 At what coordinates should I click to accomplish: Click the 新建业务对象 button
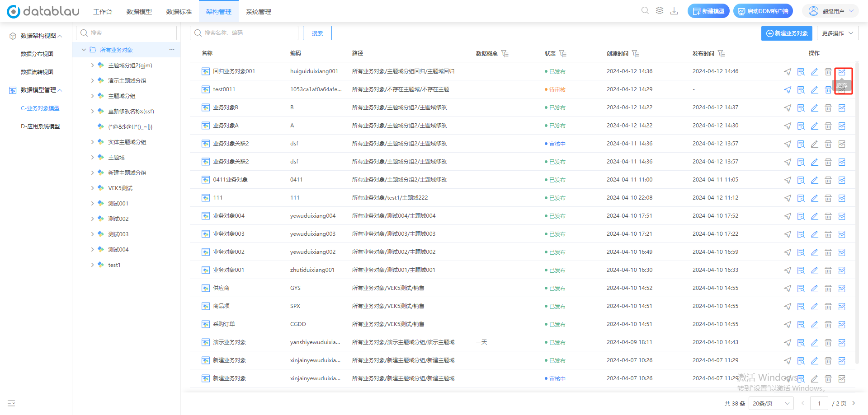click(x=787, y=33)
